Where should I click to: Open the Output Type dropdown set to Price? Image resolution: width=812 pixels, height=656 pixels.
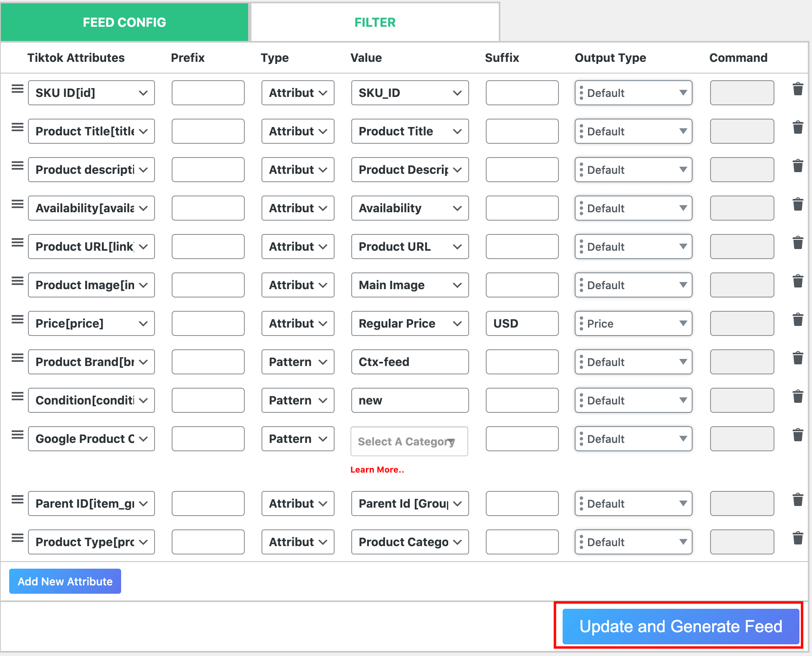coord(633,323)
